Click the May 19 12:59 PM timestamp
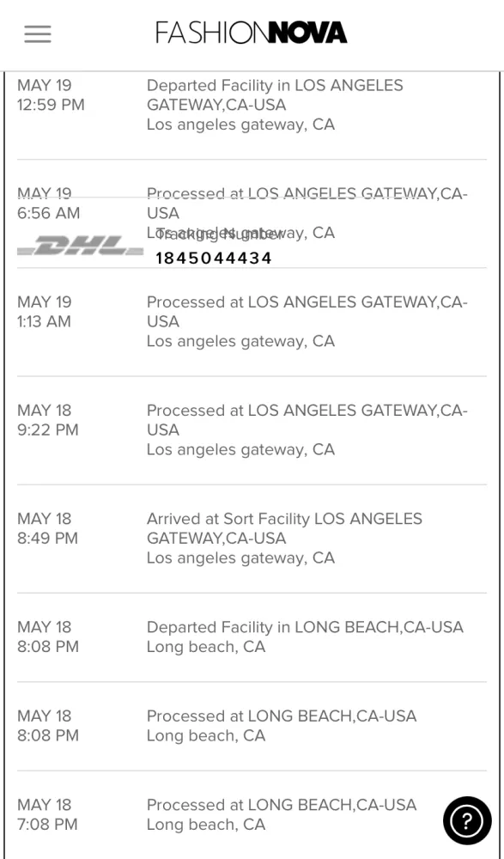 pyautogui.click(x=51, y=95)
